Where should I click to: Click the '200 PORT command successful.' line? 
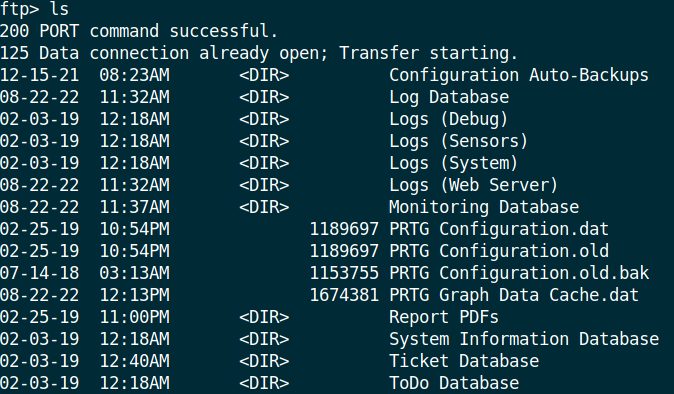139,31
